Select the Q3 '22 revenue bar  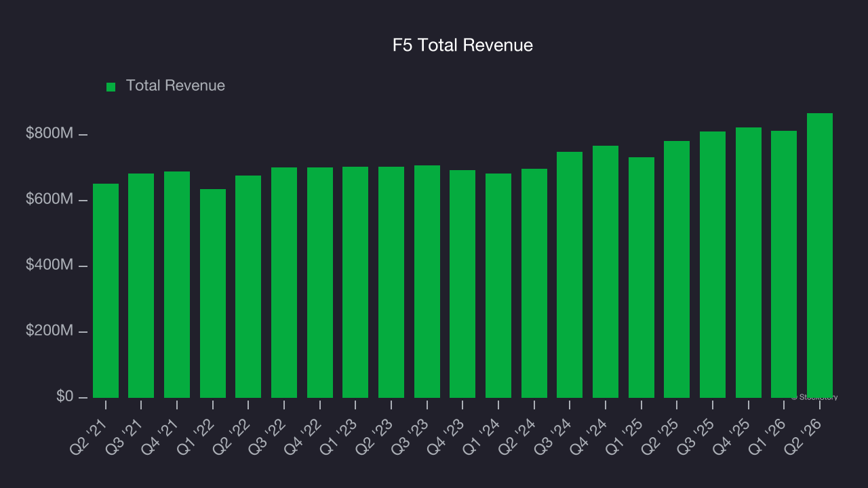pos(284,283)
